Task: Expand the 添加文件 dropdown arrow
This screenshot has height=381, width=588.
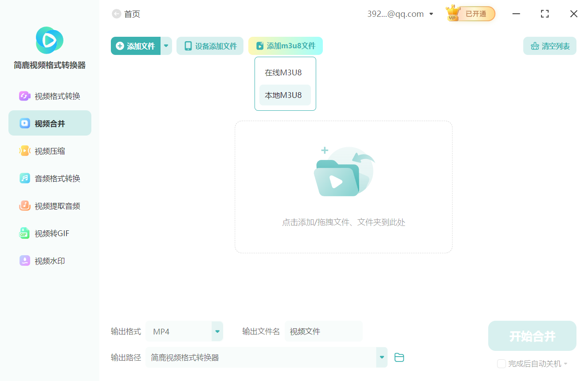Action: coord(166,46)
